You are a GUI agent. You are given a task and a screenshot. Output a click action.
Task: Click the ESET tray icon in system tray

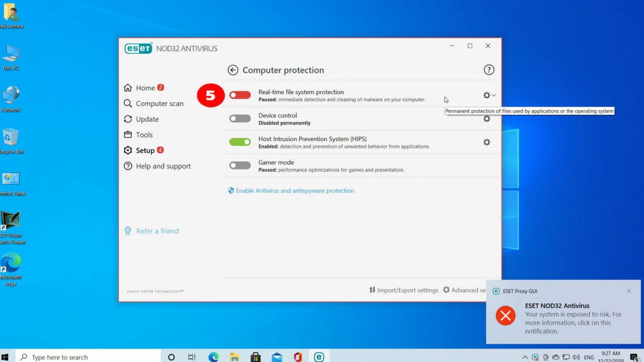coord(535,357)
